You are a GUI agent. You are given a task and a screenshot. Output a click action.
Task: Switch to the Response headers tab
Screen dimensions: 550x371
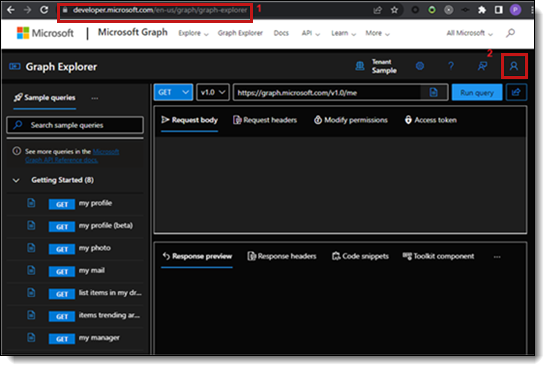(x=282, y=256)
